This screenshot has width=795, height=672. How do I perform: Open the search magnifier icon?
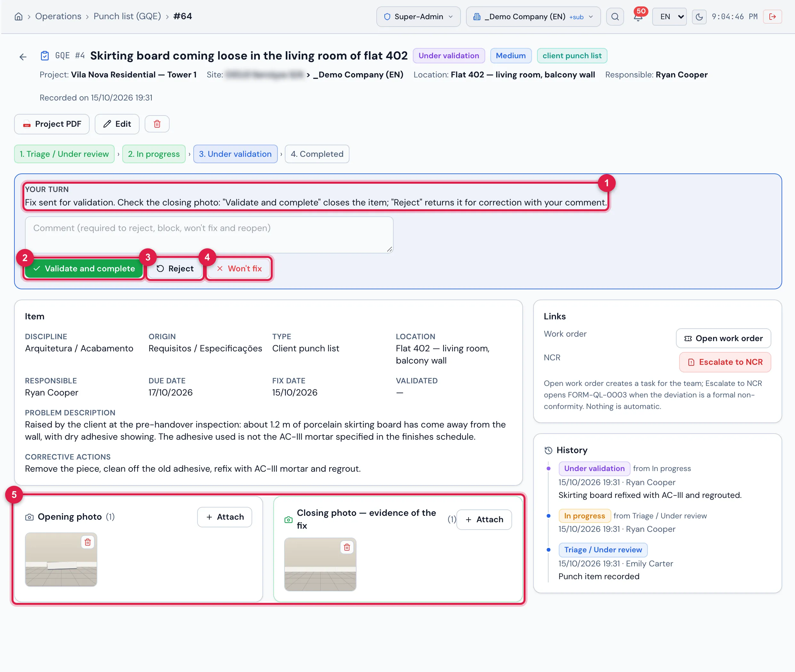coord(615,17)
